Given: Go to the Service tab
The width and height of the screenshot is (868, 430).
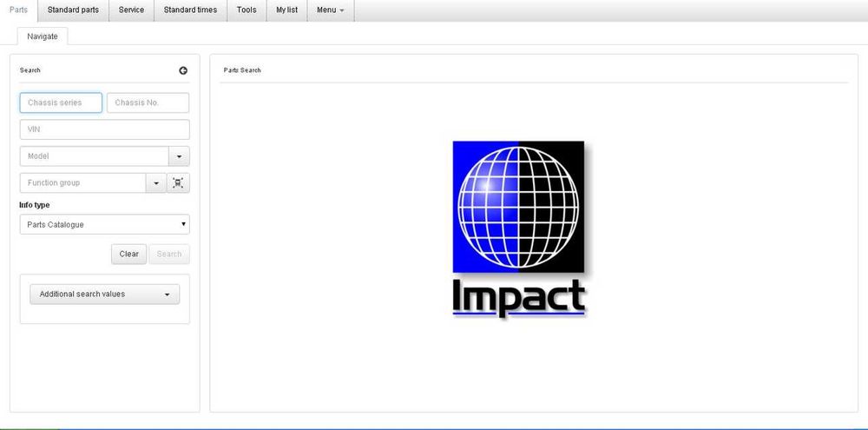Looking at the screenshot, I should pos(131,10).
